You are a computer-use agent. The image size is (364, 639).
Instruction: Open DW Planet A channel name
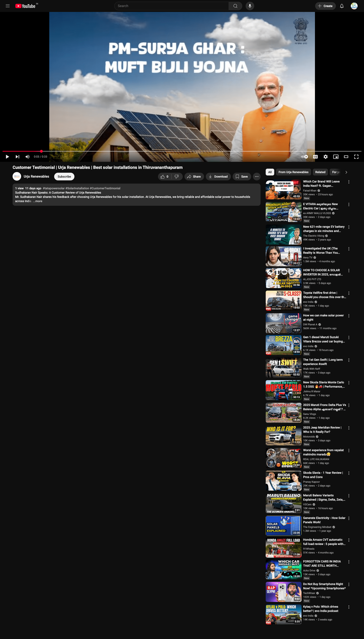tap(310, 324)
